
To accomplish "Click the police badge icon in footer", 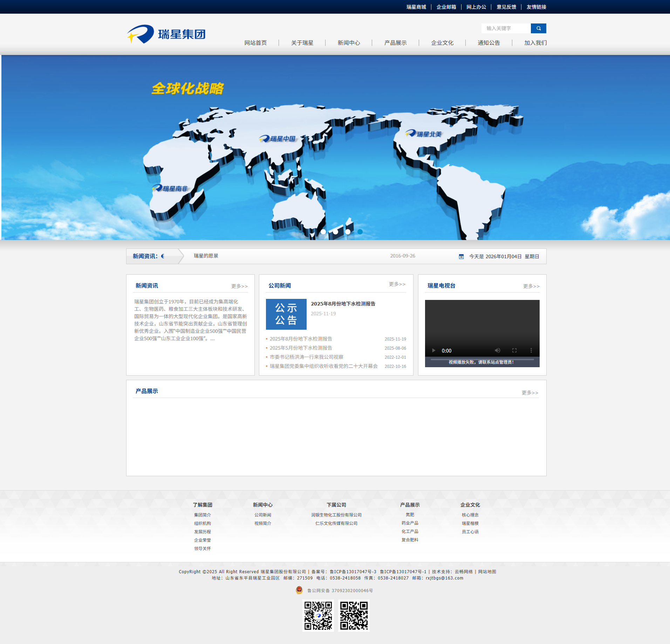I will (299, 590).
